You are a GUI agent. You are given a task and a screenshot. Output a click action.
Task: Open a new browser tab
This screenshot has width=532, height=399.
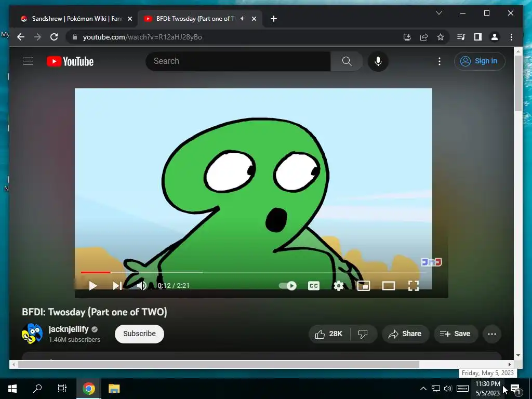click(274, 19)
